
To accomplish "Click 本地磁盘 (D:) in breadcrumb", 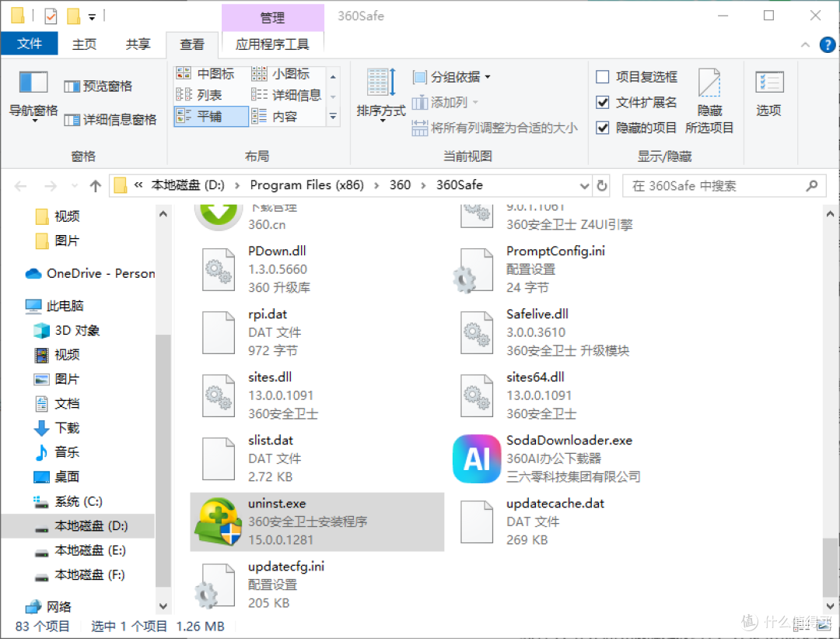I will [x=188, y=185].
